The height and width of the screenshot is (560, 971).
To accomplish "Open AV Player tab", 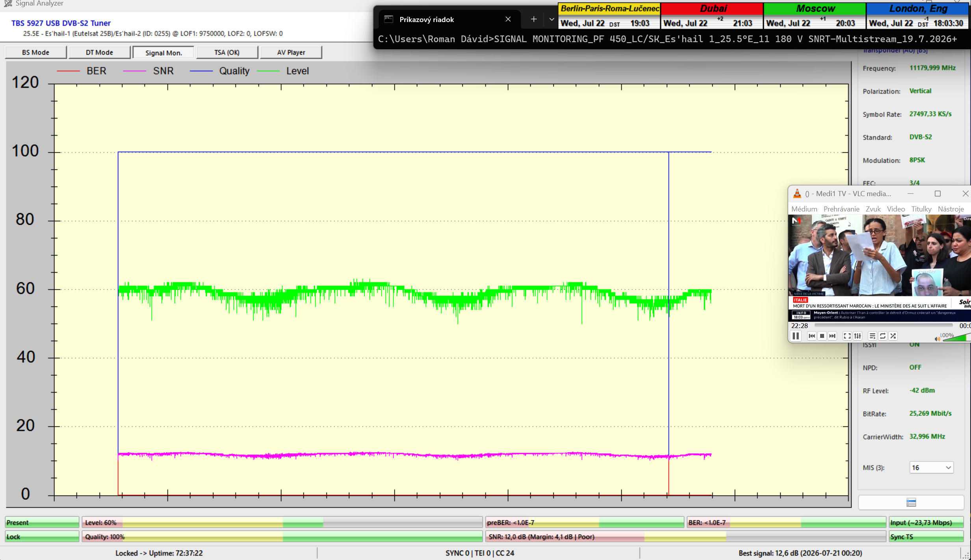I will 291,52.
